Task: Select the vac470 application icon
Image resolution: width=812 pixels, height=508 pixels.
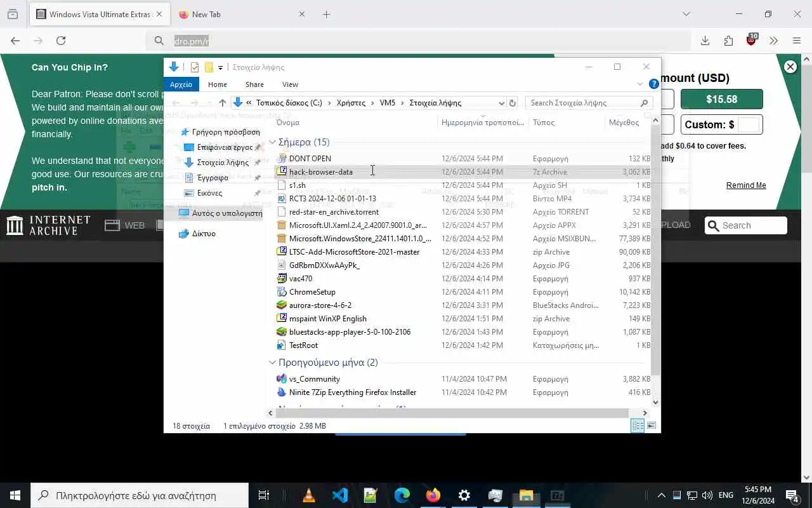Action: (282, 278)
